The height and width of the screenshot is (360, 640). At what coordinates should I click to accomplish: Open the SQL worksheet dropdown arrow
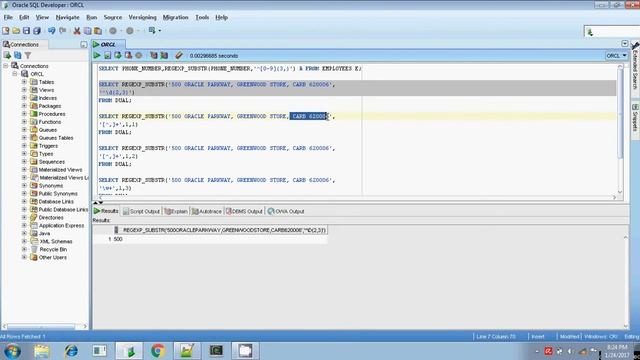pos(160,31)
